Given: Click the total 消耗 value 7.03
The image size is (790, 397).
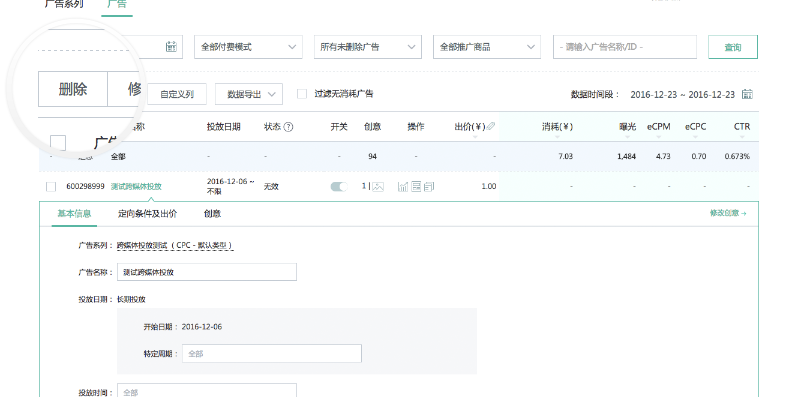Looking at the screenshot, I should (565, 156).
